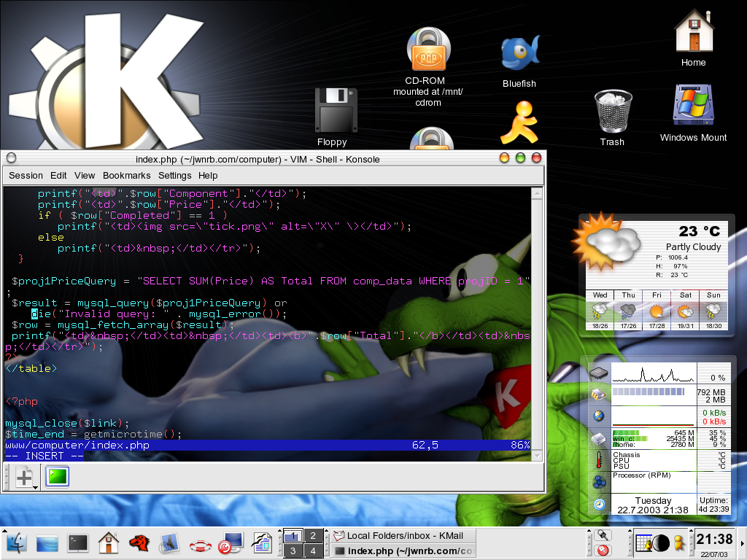Viewport: 747px width, 560px height.
Task: Click the fan icon in system monitor
Action: (x=600, y=482)
